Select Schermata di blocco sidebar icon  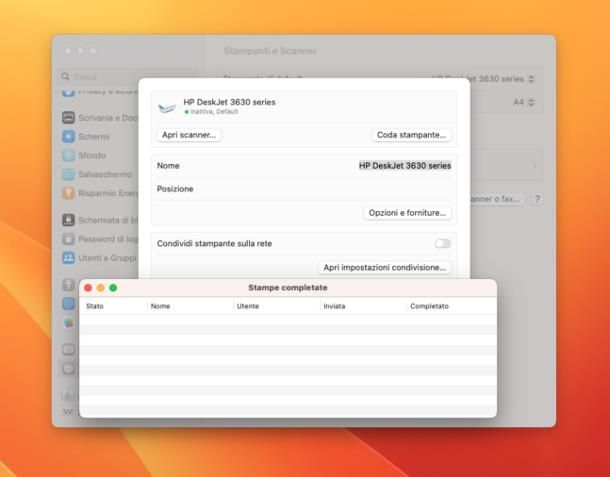pos(68,220)
